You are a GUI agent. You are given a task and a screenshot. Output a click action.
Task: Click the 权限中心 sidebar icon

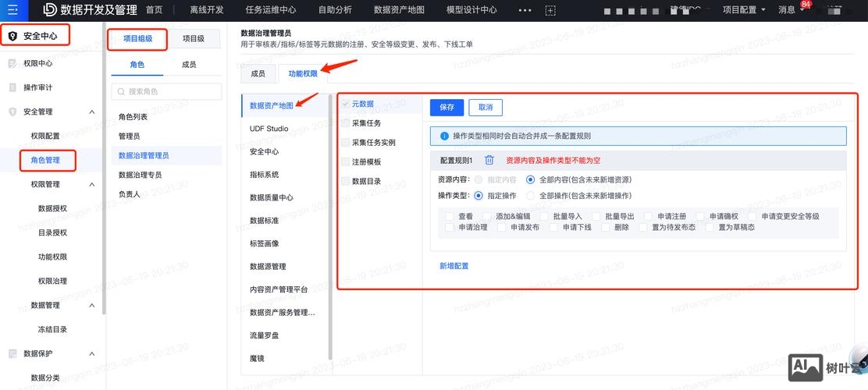tap(12, 64)
